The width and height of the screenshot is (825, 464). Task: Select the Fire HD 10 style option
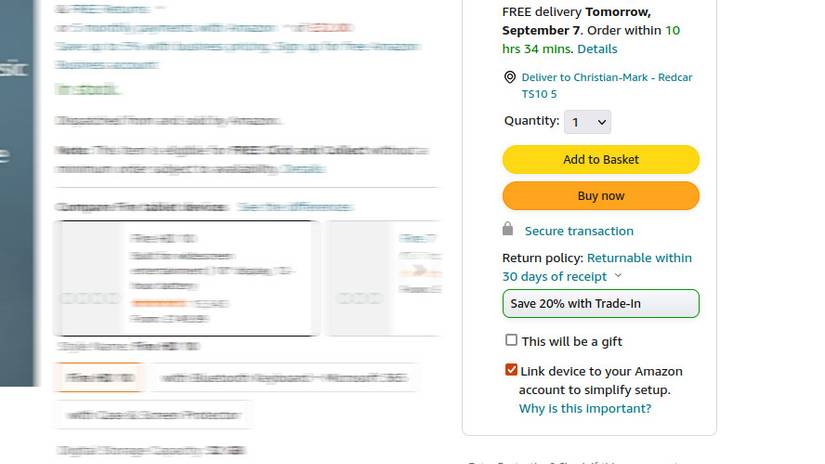pos(98,377)
